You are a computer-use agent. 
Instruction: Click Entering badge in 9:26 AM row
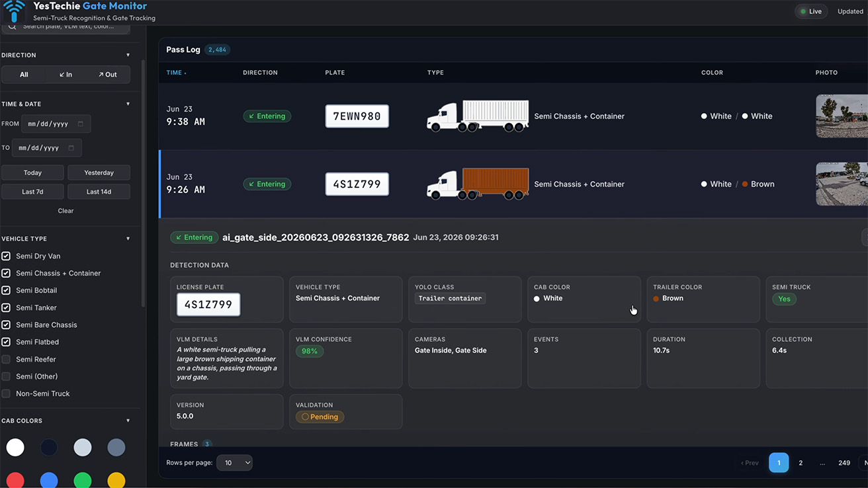tap(267, 184)
